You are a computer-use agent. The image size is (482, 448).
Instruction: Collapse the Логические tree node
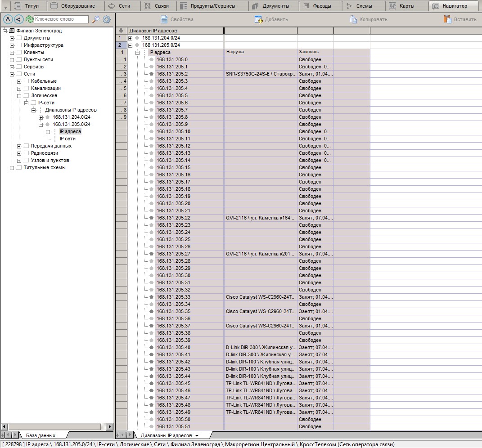coord(19,95)
